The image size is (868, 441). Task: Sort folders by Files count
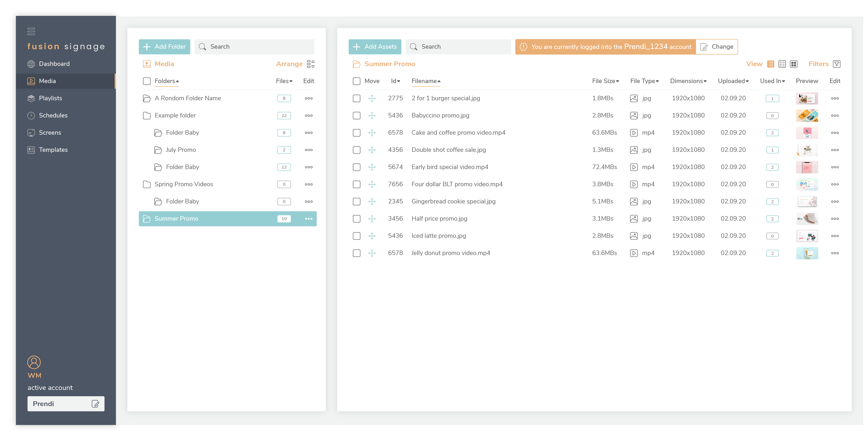point(284,81)
